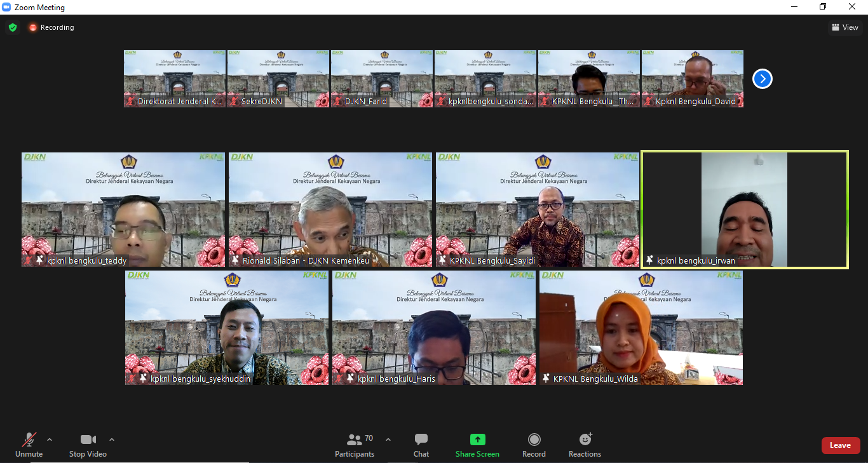Open the Participants panel icon

355,440
